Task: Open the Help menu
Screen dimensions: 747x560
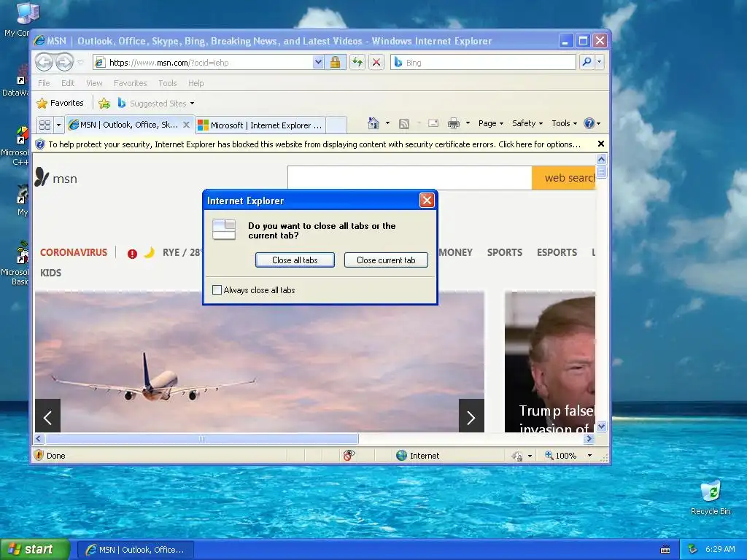Action: click(x=196, y=83)
